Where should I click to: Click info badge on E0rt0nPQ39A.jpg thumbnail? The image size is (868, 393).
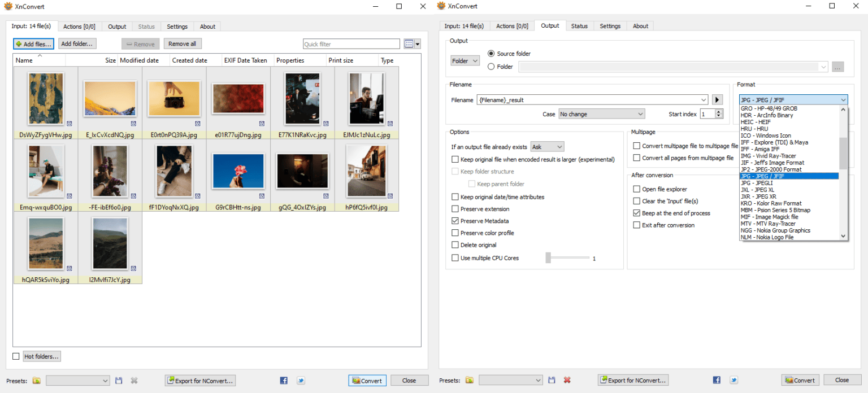pos(198,123)
